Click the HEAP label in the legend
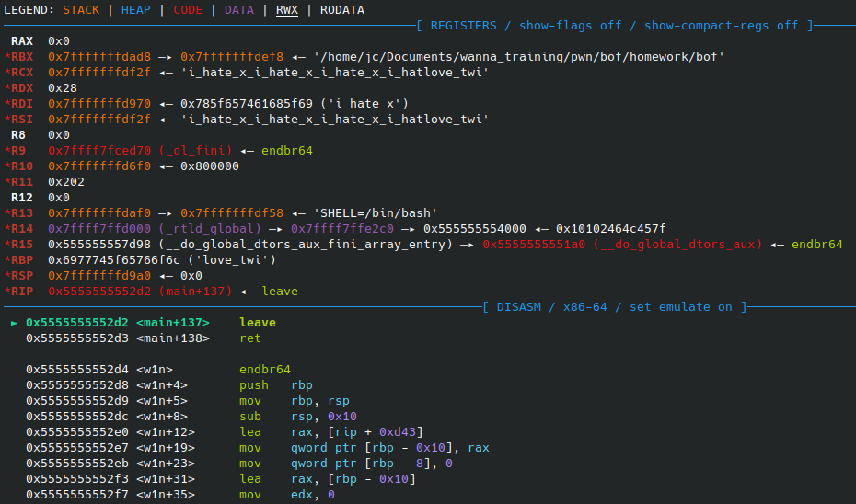Screen dimensions: 856x504 (x=135, y=10)
